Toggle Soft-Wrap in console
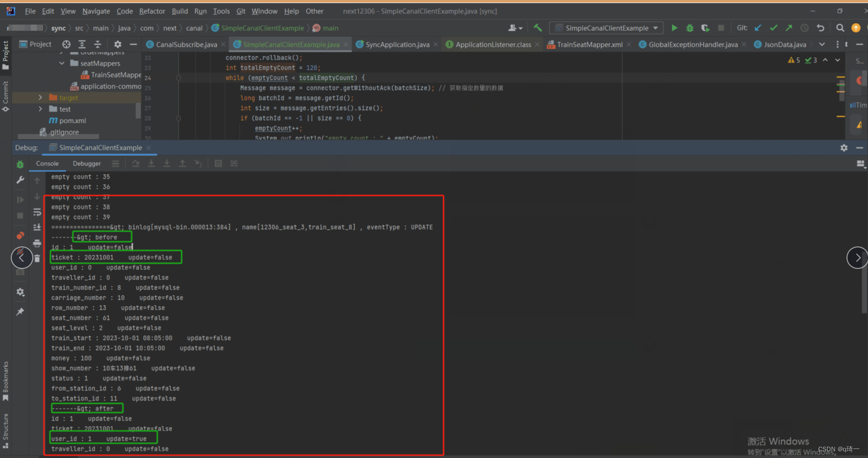Image resolution: width=868 pixels, height=458 pixels. pos(37,212)
